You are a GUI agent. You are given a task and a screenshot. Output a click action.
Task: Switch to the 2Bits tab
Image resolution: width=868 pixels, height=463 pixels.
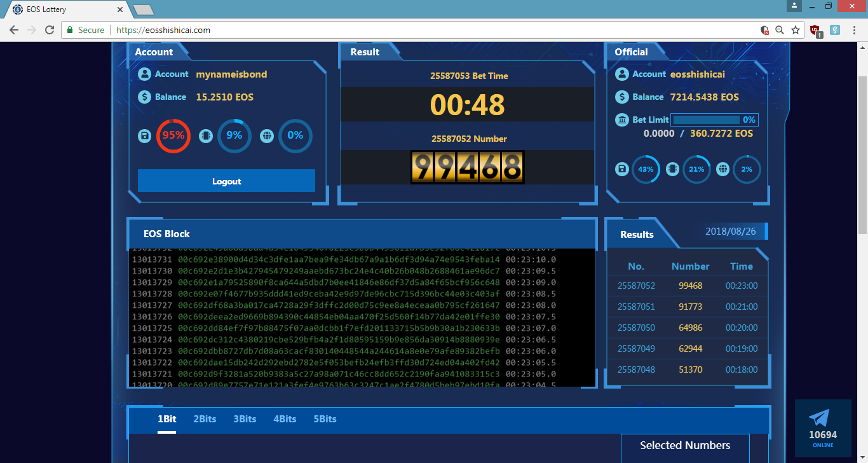coord(205,419)
